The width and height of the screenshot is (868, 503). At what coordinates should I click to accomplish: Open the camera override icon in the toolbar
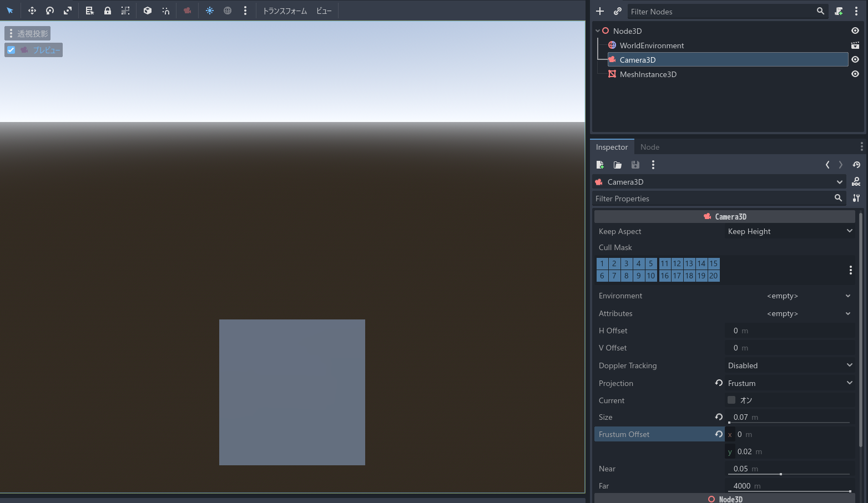tap(186, 11)
